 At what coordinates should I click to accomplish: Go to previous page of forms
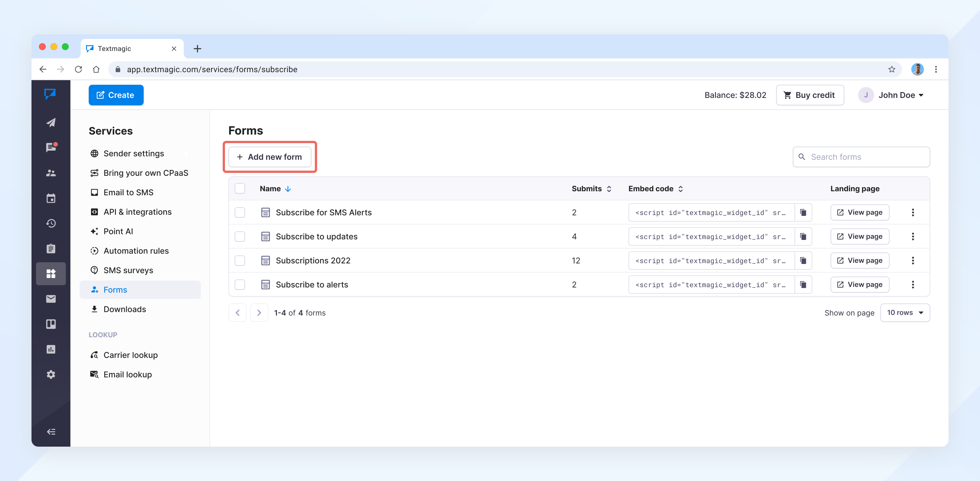point(237,313)
